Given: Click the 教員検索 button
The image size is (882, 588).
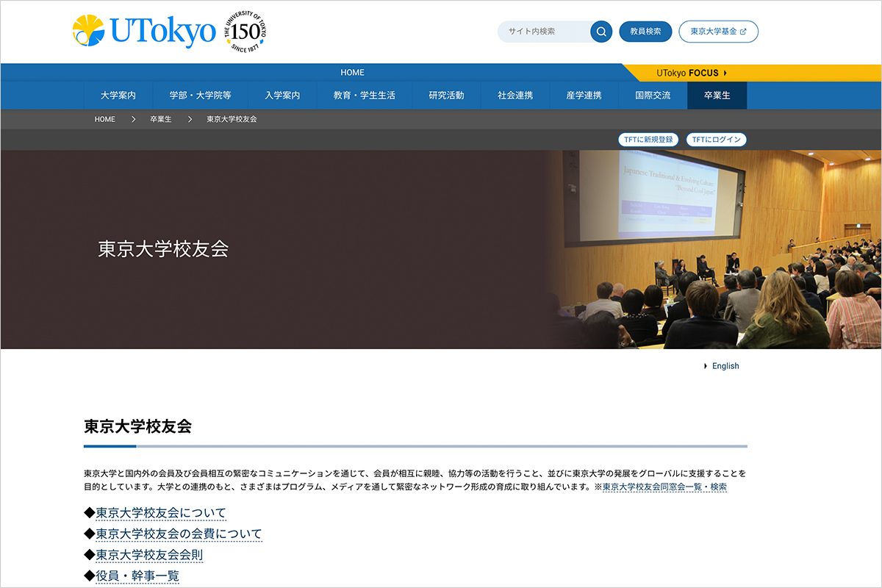Looking at the screenshot, I should [644, 31].
